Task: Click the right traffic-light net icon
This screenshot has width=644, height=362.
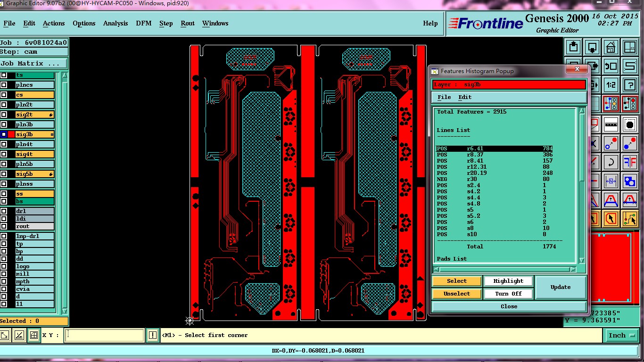Action: pyautogui.click(x=630, y=104)
